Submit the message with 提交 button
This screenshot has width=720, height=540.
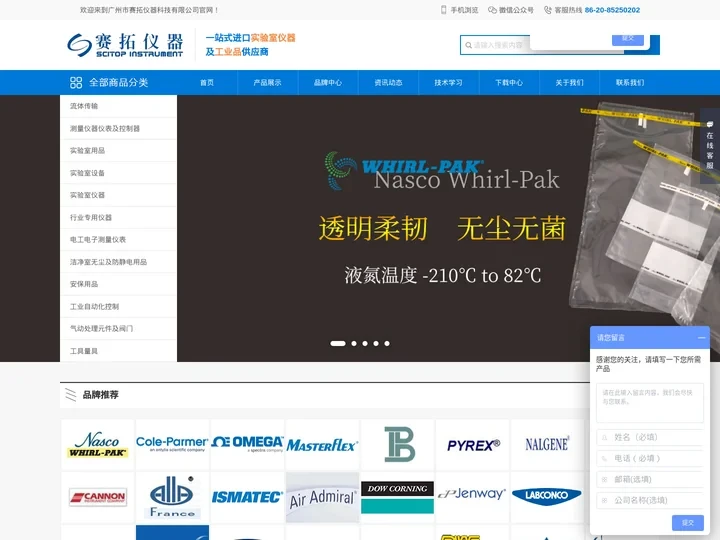pos(688,523)
